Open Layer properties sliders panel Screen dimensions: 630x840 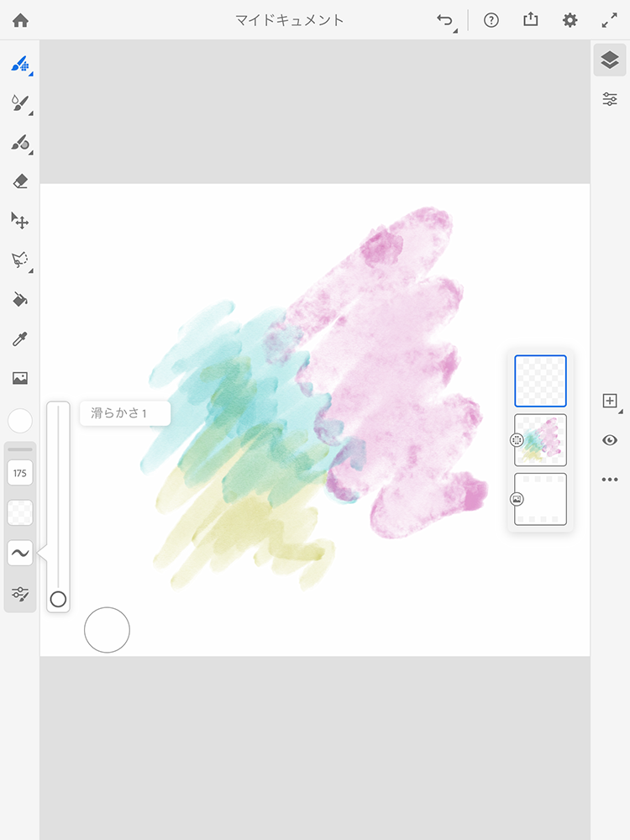(610, 99)
